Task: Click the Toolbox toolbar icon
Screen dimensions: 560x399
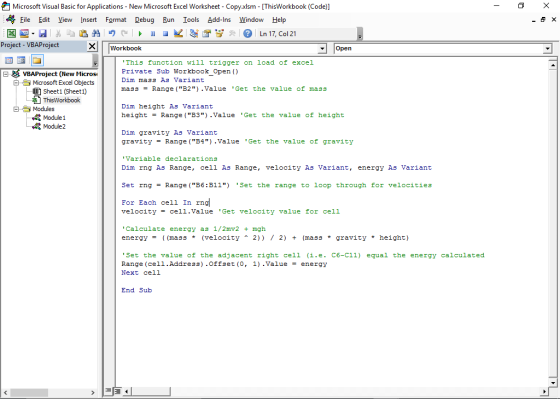Action: [232, 34]
